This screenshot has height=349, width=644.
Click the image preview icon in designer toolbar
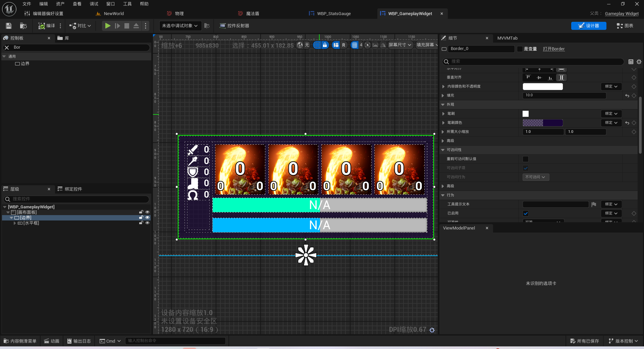click(375, 45)
